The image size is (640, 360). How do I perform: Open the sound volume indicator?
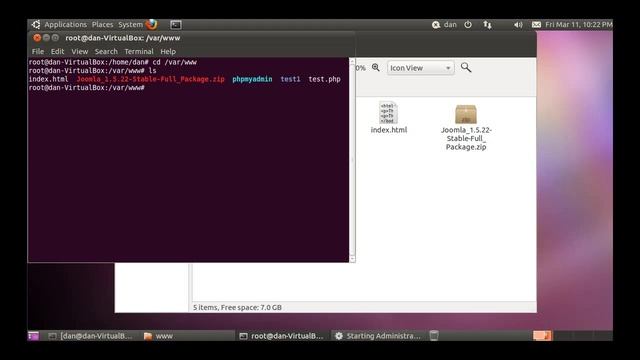coord(518,25)
